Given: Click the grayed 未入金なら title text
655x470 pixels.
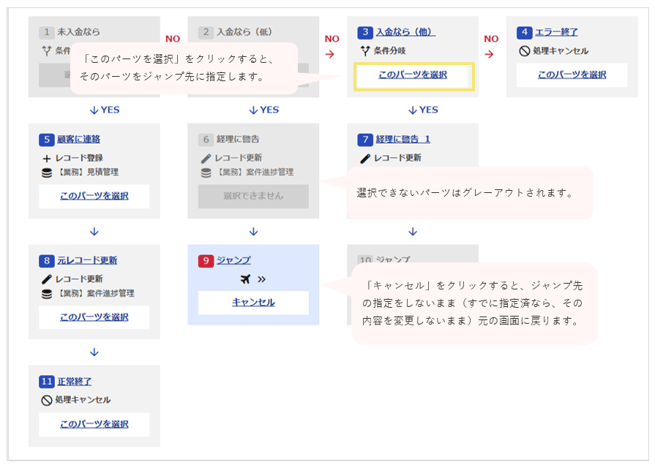Looking at the screenshot, I should 79,32.
